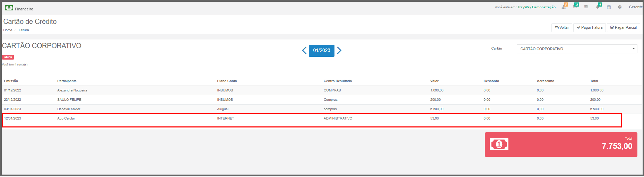
Task: Click the Voltar button
Action: pos(562,27)
